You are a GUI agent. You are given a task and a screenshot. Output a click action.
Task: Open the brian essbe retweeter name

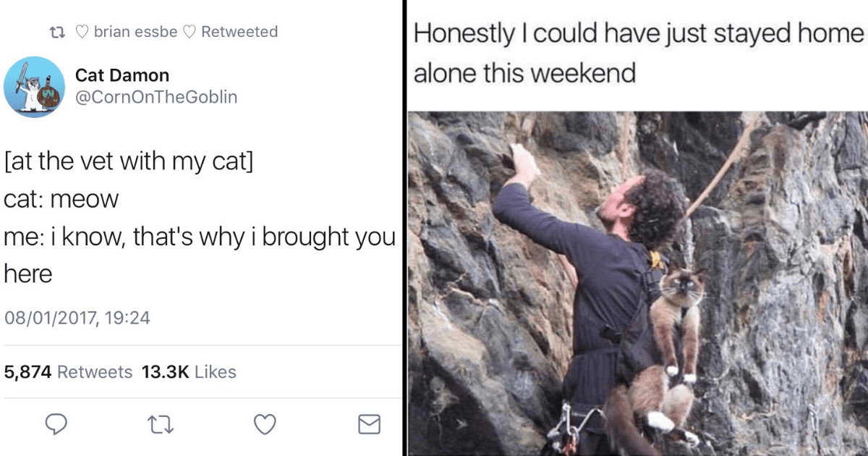135,32
